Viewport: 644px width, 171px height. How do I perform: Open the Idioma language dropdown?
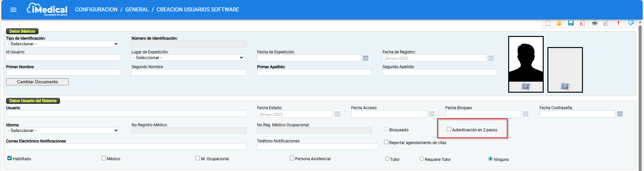pyautogui.click(x=63, y=131)
